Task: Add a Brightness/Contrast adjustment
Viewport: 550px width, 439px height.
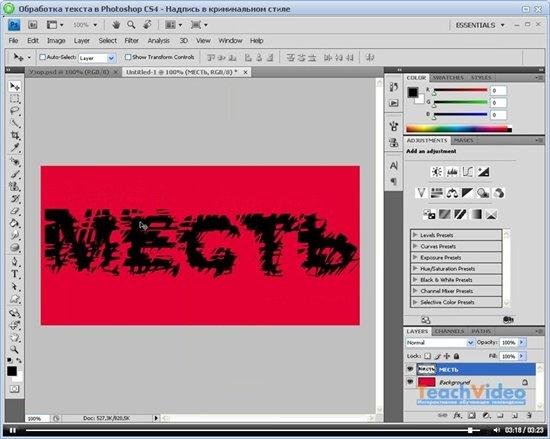Action: pos(437,172)
